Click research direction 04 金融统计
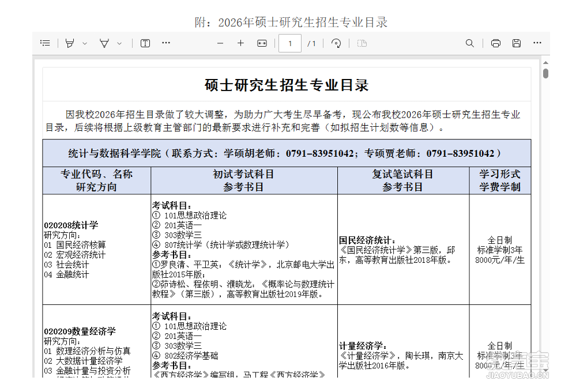The height and width of the screenshot is (392, 561). 66,274
